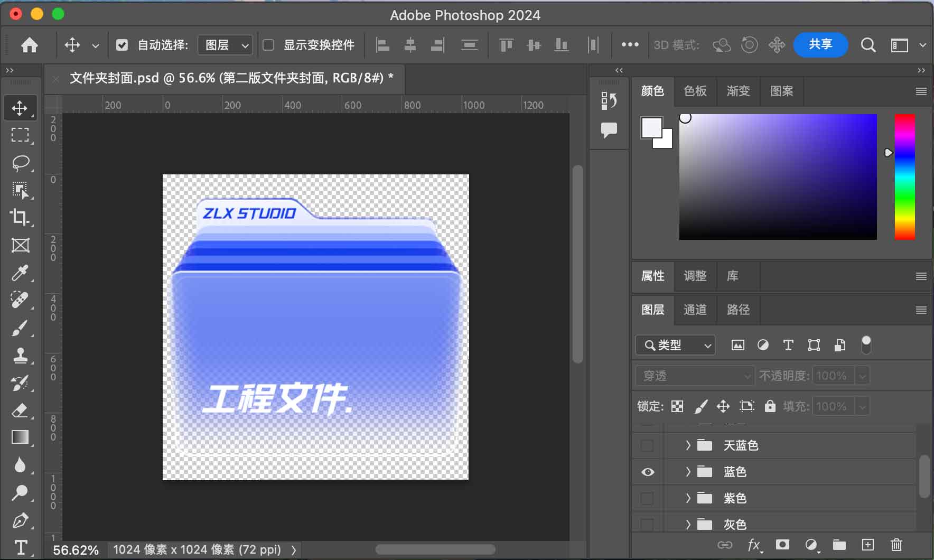Select the Type tool
This screenshot has width=934, height=560.
point(20,547)
